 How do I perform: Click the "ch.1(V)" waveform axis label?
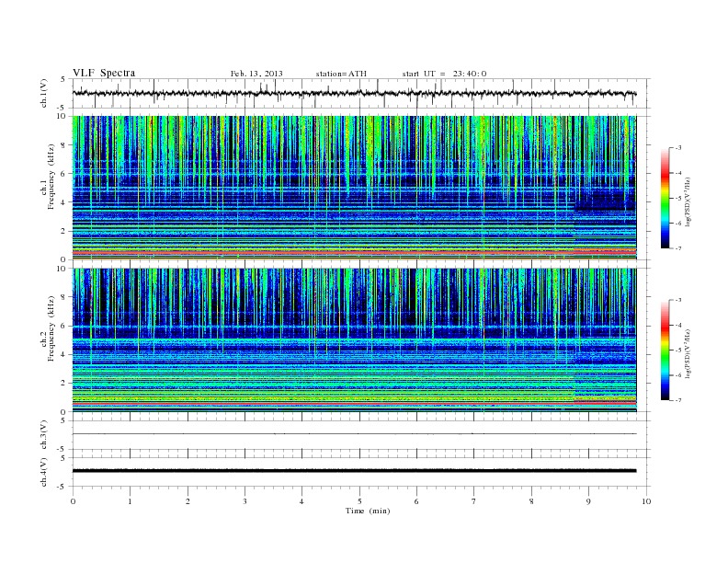44,93
